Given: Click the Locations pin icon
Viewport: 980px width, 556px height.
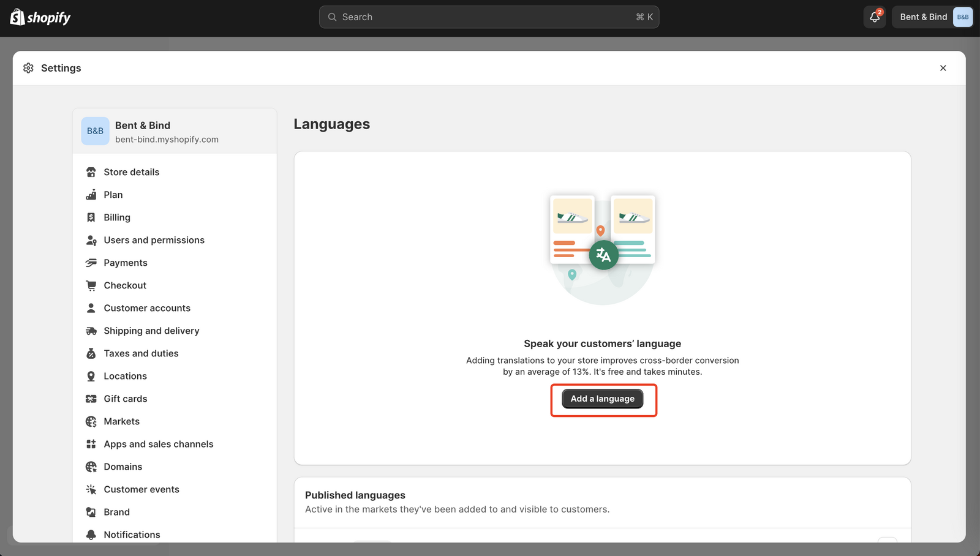Looking at the screenshot, I should pos(91,376).
